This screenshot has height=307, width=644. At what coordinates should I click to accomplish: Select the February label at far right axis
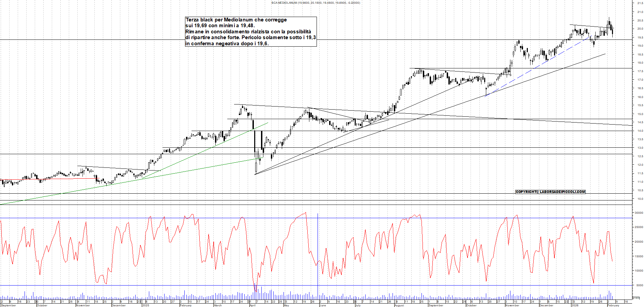613,305
